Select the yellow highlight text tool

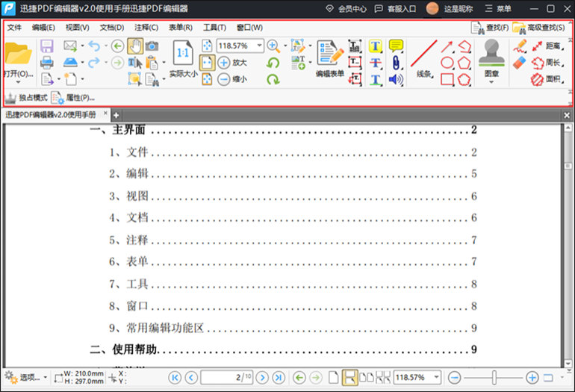375,46
